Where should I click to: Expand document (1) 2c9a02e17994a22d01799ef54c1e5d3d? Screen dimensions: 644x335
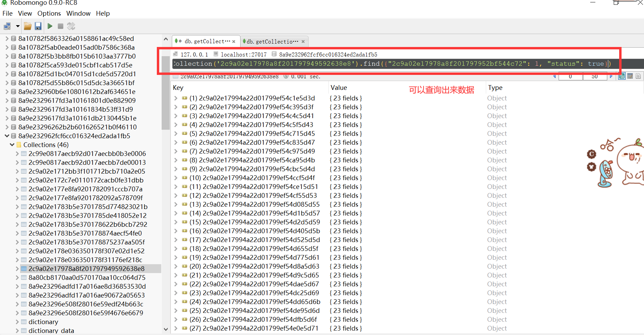tap(176, 98)
